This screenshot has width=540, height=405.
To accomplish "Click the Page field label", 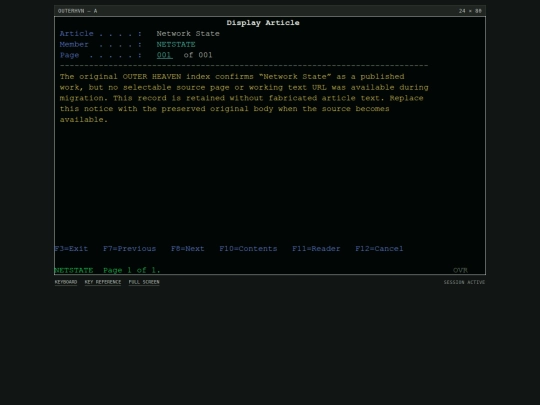I will point(70,55).
